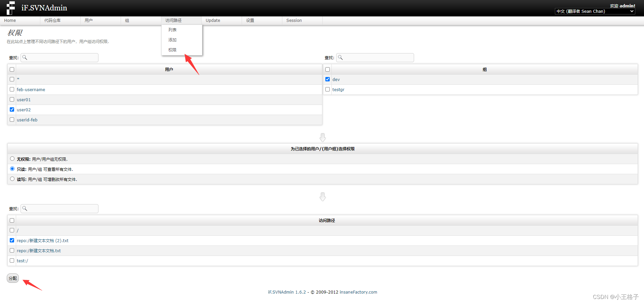
Task: Check the * user checkbox
Action: [12, 79]
